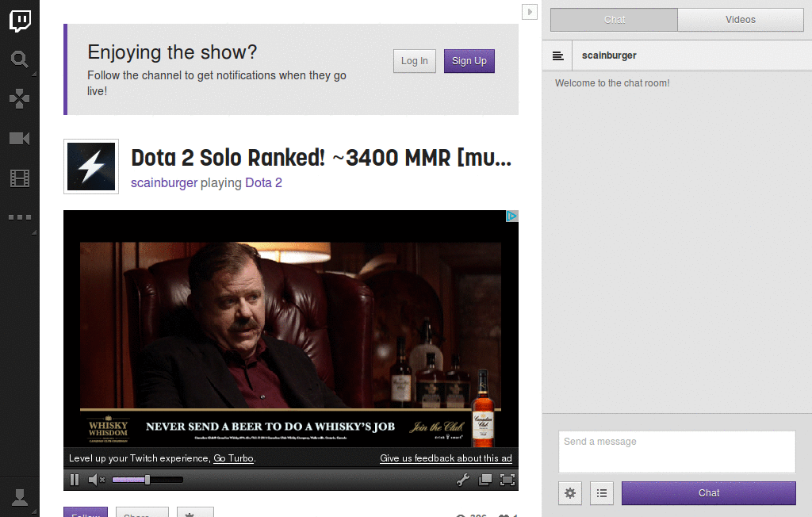This screenshot has height=517, width=812.
Task: Open the chat viewer list icon
Action: 602,493
